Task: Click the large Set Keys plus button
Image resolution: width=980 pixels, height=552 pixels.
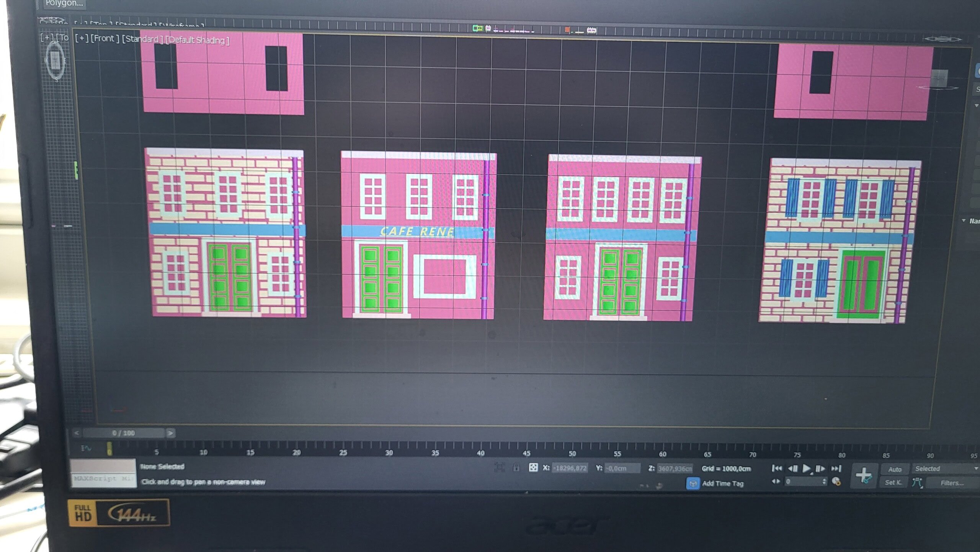Action: (x=864, y=475)
